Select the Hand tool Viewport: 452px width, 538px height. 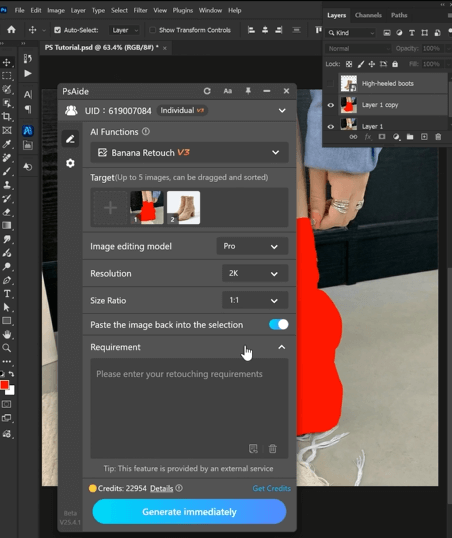[x=7, y=334]
